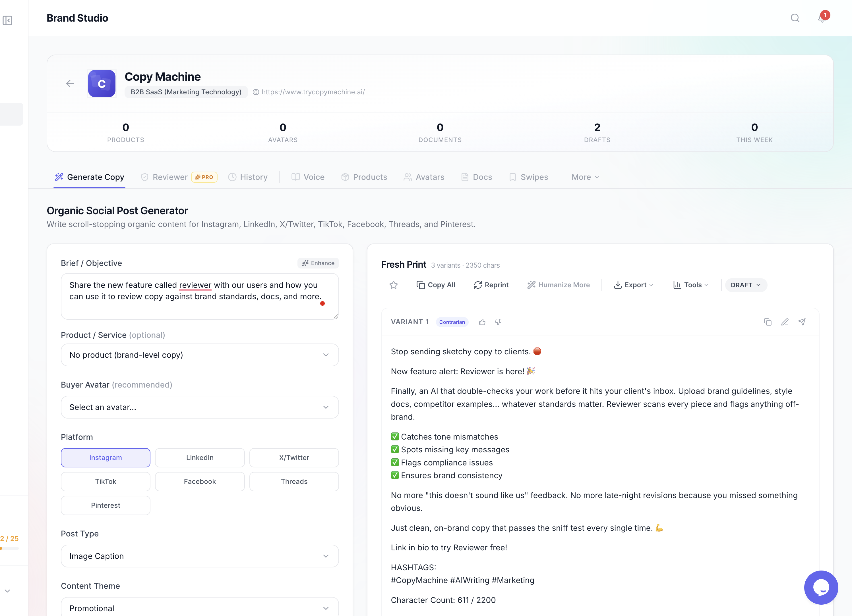This screenshot has width=852, height=616.
Task: Select Pinterest as the platform
Action: 106,505
